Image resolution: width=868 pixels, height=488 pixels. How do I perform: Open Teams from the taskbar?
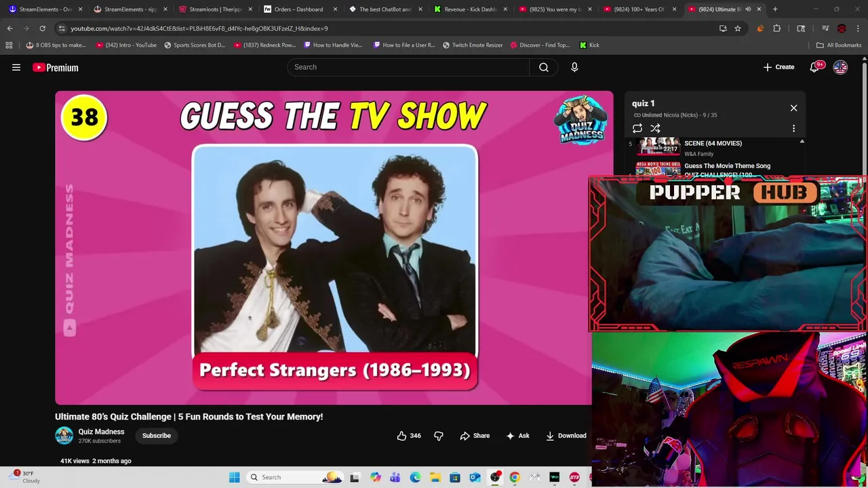(395, 477)
